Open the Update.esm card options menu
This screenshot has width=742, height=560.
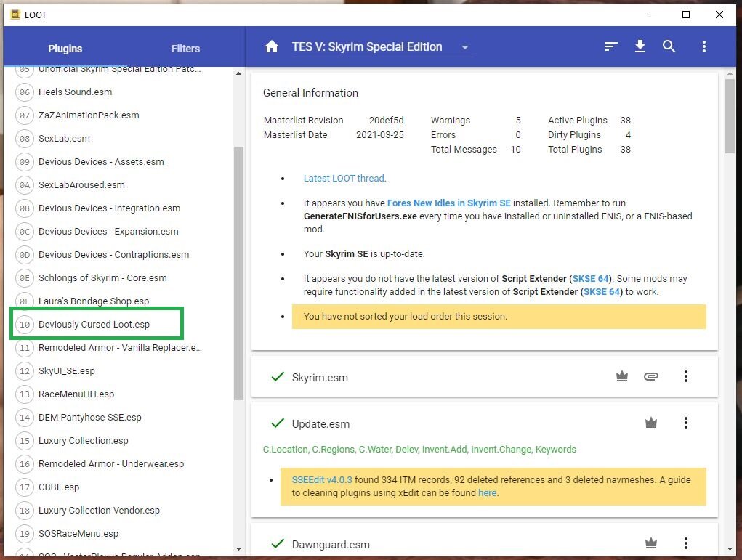click(686, 423)
